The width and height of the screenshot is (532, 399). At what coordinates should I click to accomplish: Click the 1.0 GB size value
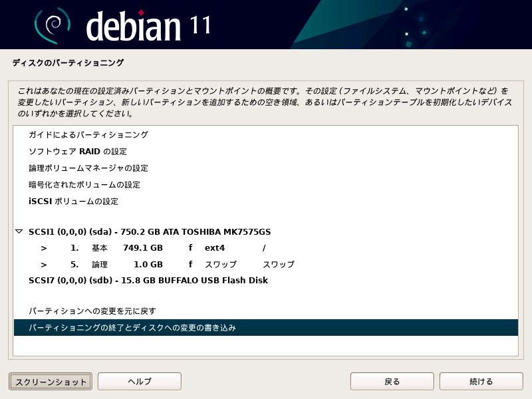coord(148,264)
